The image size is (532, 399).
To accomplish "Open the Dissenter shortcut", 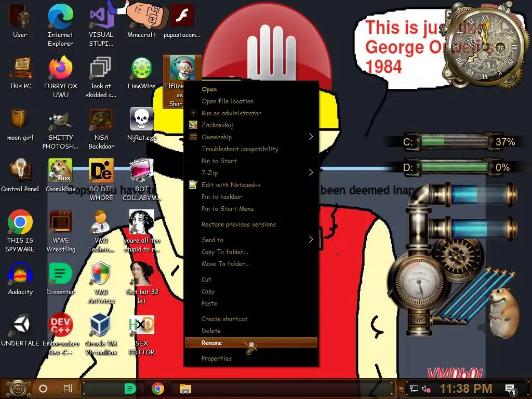I will click(x=60, y=279).
